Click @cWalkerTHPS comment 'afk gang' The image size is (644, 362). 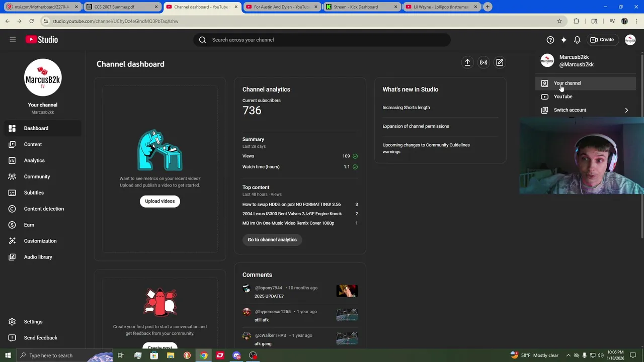coord(263,344)
